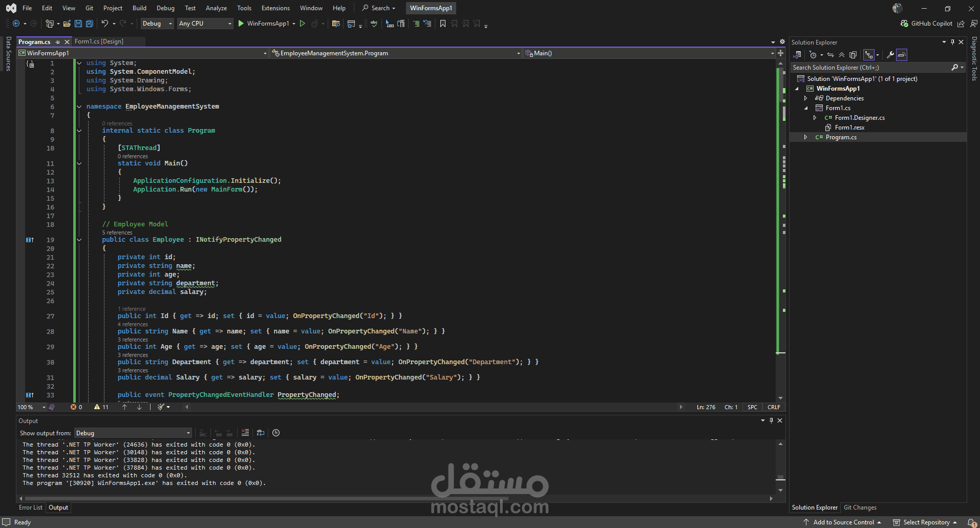
Task: Open the Debug configuration dropdown
Action: [157, 24]
